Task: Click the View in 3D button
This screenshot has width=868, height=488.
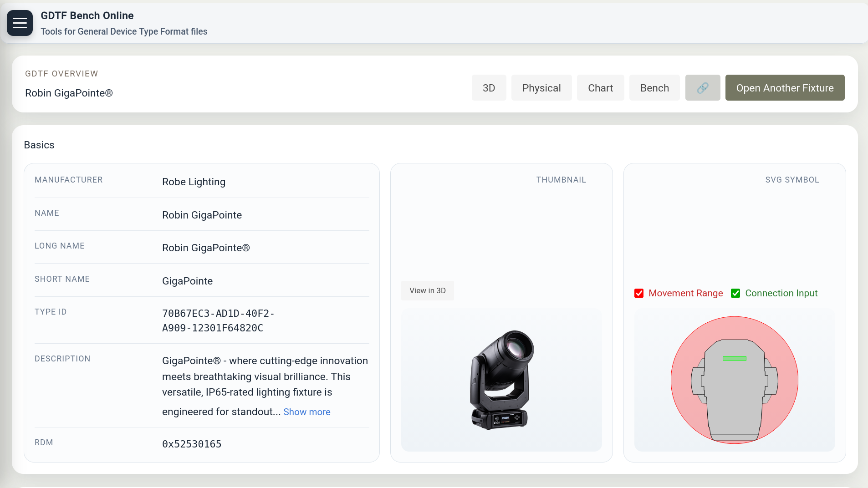Action: (x=427, y=290)
